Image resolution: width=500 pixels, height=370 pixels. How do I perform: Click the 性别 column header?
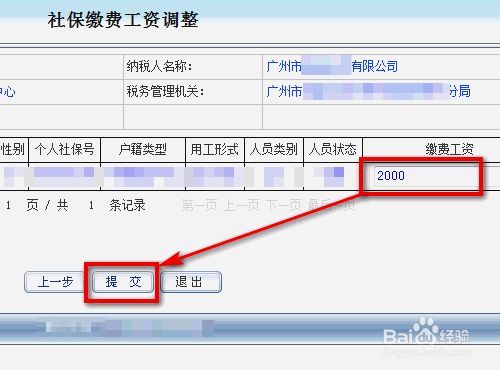[13, 149]
